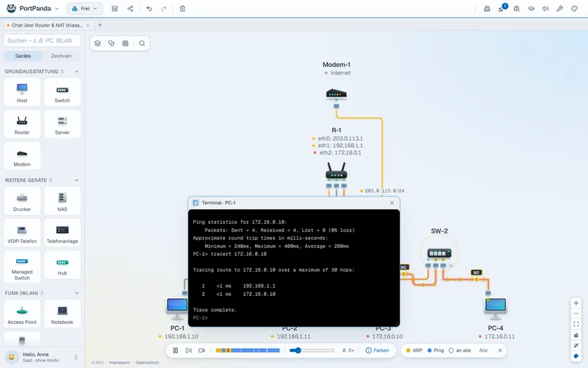Close the packet filter legend bar
This screenshot has height=368, width=588.
coord(500,350)
